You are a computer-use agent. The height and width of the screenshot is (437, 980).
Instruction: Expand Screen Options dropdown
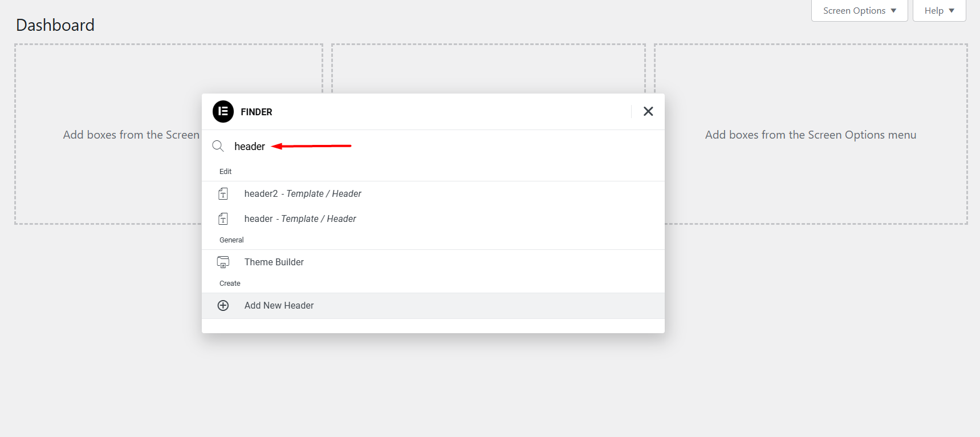pyautogui.click(x=859, y=11)
